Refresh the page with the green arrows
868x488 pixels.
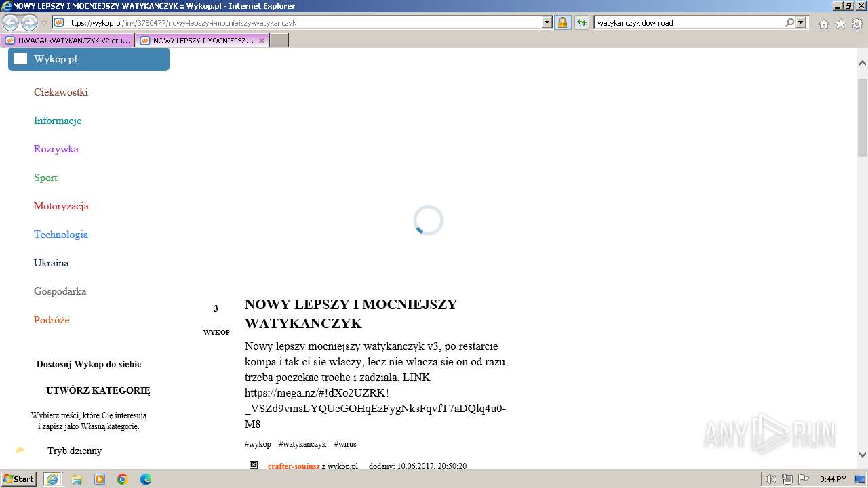click(x=581, y=23)
